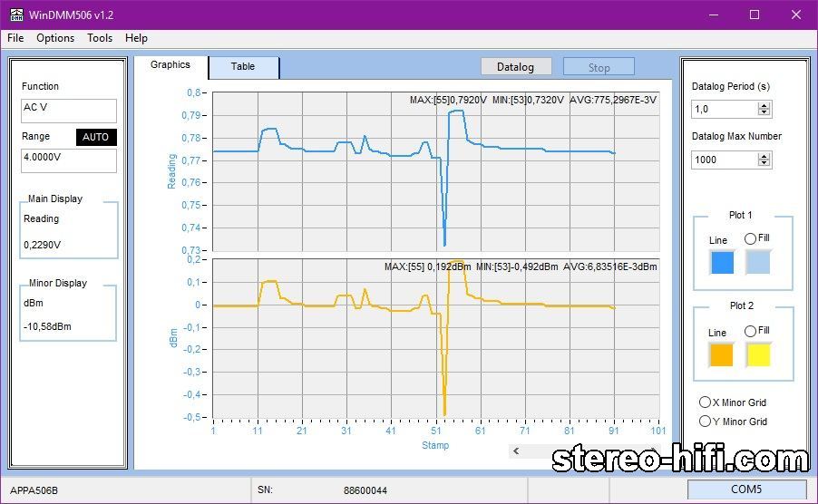Toggle the Y Minor Grid option
Screen dimensions: 818x504
point(705,422)
